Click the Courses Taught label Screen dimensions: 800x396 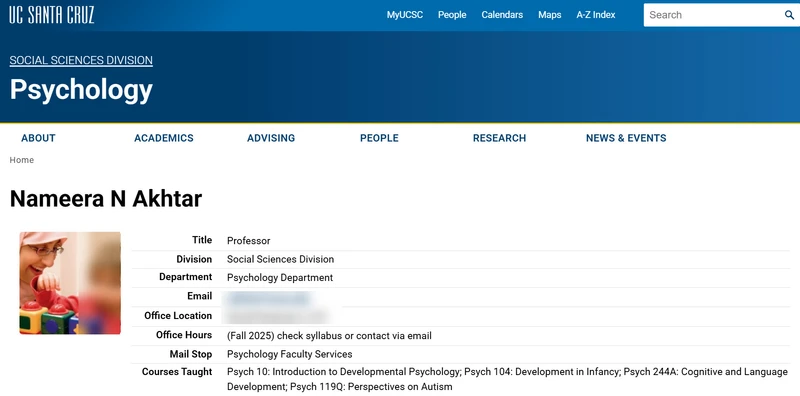point(177,372)
